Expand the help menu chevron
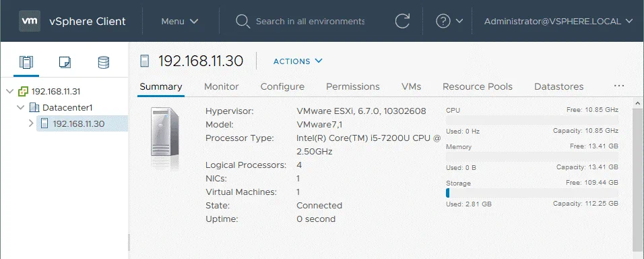644x259 pixels. pos(459,21)
